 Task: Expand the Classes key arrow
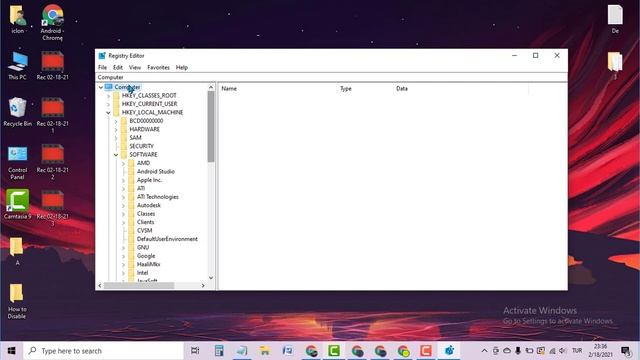(x=123, y=214)
